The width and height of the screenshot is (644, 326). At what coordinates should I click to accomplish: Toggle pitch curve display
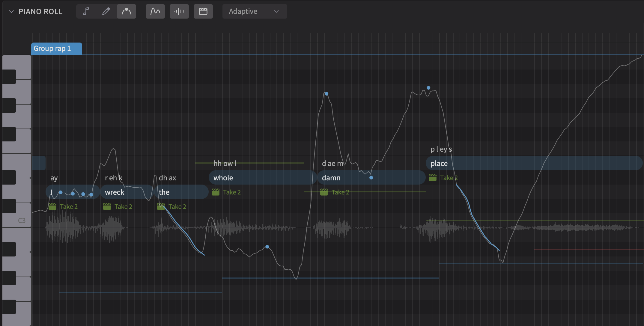(155, 11)
